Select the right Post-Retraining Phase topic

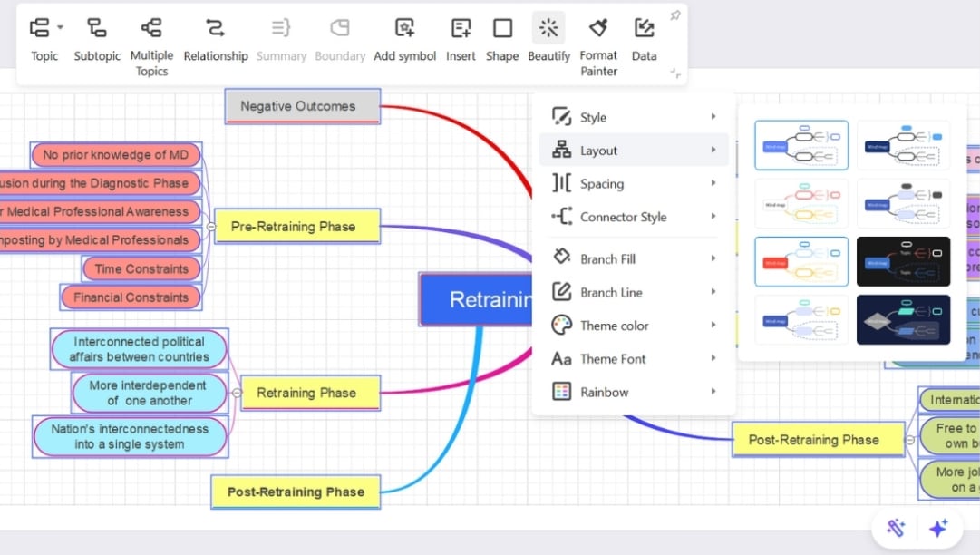(x=818, y=440)
